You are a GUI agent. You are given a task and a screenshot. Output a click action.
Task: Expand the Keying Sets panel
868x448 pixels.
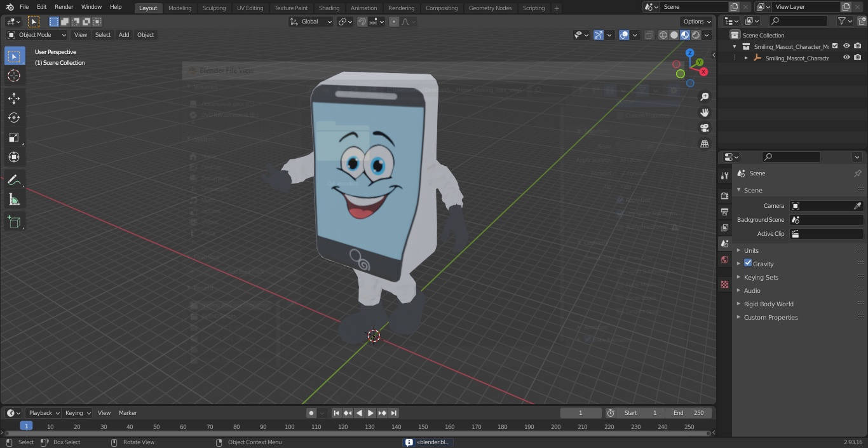point(761,277)
